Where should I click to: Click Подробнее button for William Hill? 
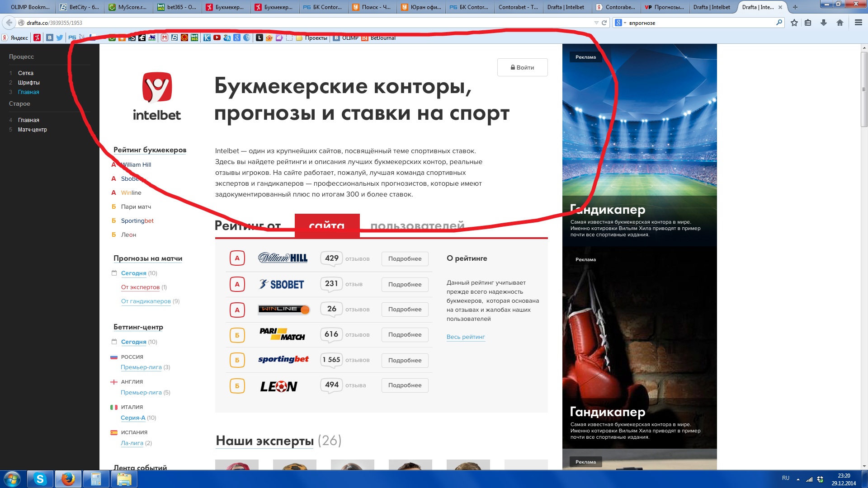405,259
